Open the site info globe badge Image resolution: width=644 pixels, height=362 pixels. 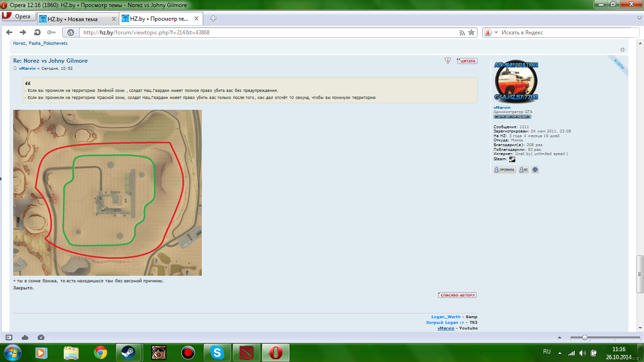[71, 33]
